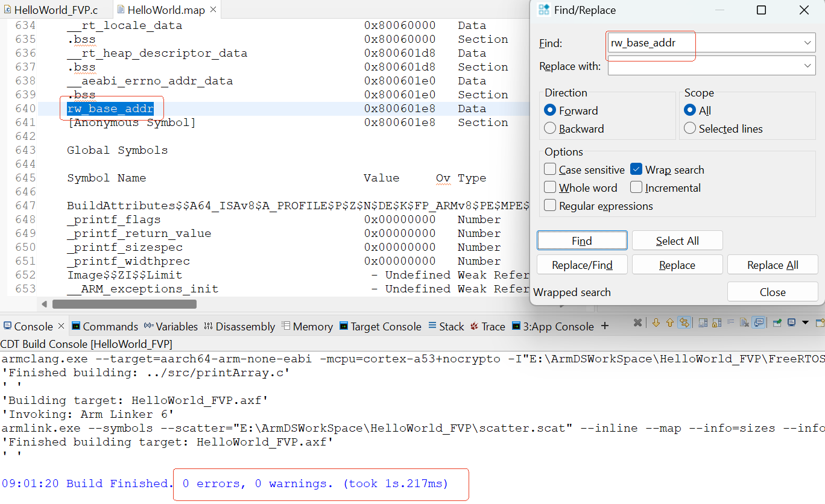Click the Replace All button
This screenshot has width=825, height=504.
point(772,265)
